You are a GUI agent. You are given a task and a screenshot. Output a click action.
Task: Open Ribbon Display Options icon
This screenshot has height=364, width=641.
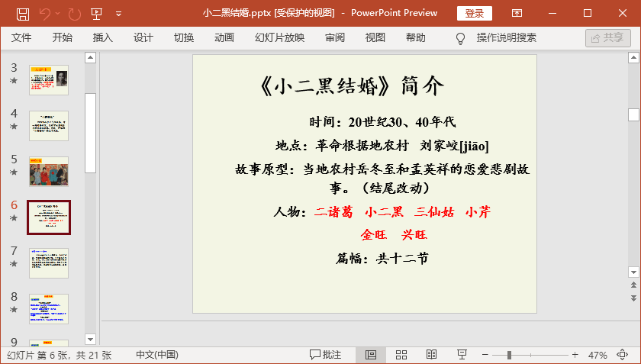(x=517, y=13)
